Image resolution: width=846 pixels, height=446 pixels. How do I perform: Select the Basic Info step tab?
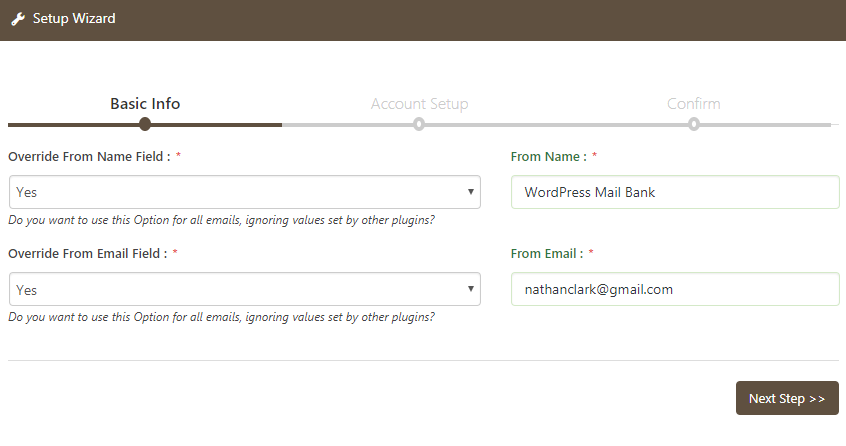tap(145, 104)
